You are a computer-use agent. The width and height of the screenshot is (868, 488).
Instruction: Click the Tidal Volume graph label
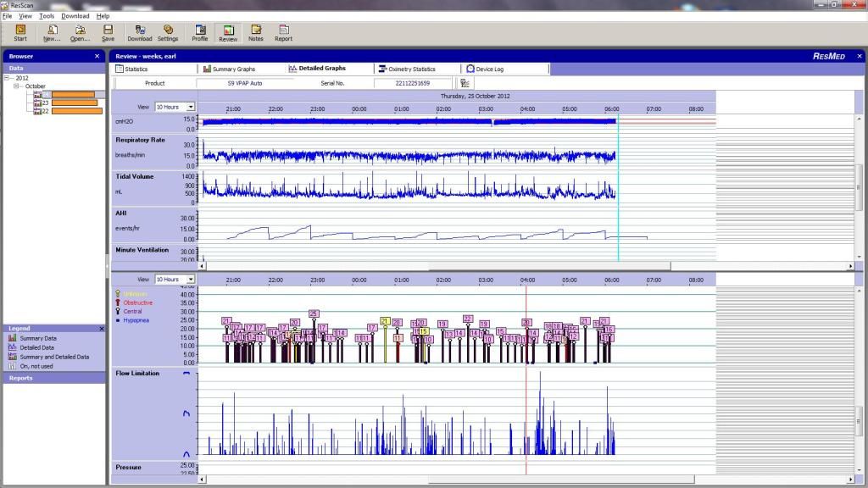click(x=135, y=176)
